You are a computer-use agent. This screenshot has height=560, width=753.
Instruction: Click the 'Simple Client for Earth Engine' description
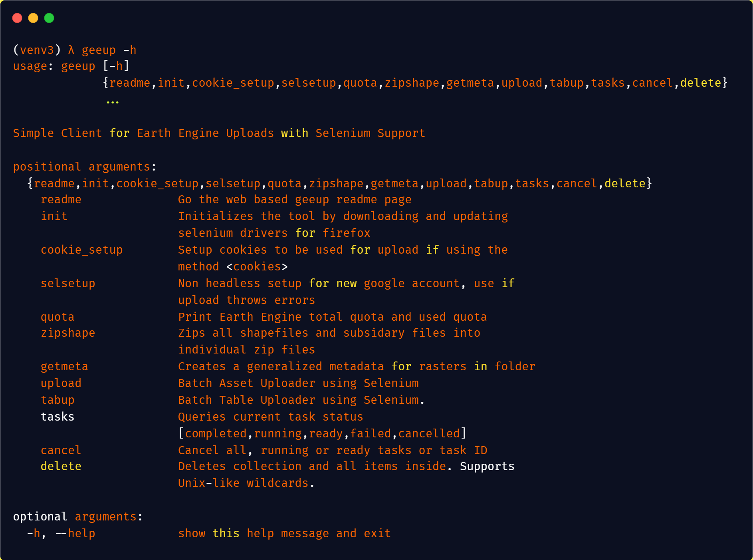pyautogui.click(x=116, y=133)
